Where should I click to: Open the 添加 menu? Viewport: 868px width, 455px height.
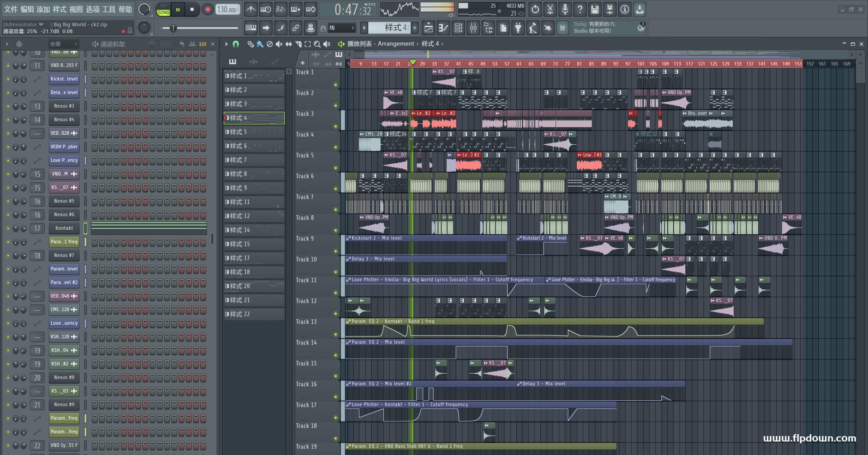coord(43,9)
